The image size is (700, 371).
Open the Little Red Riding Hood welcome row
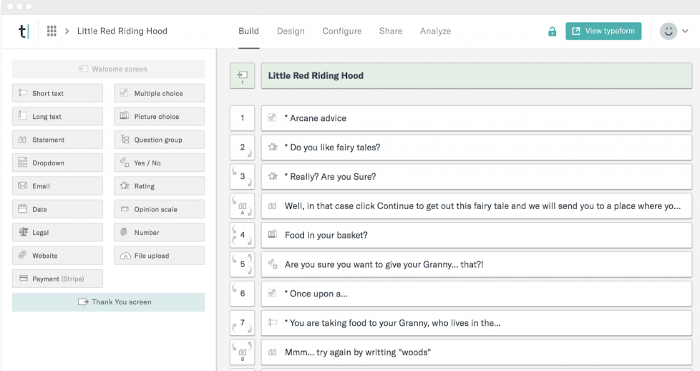point(476,76)
